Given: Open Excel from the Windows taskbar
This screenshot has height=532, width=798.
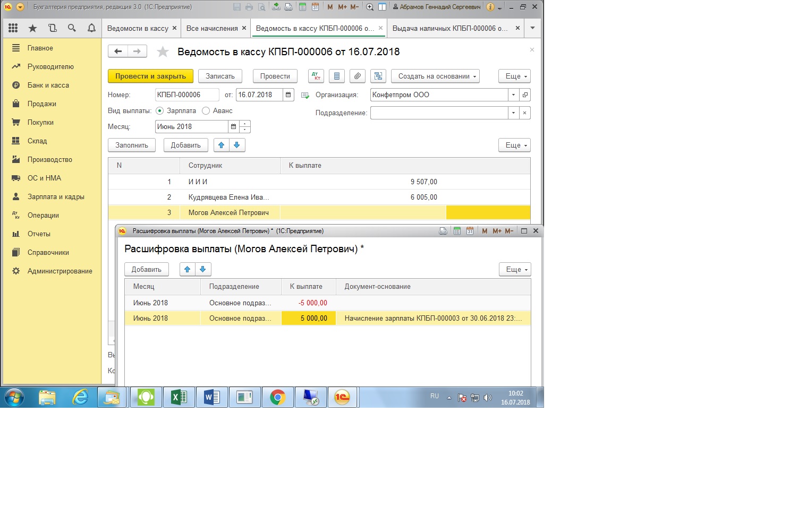Looking at the screenshot, I should [179, 397].
